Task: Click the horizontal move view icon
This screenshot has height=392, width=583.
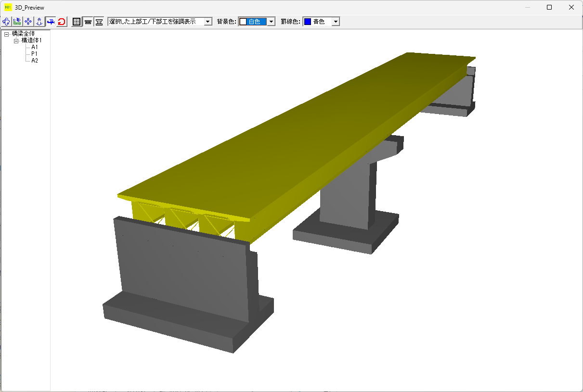Action: 51,22
